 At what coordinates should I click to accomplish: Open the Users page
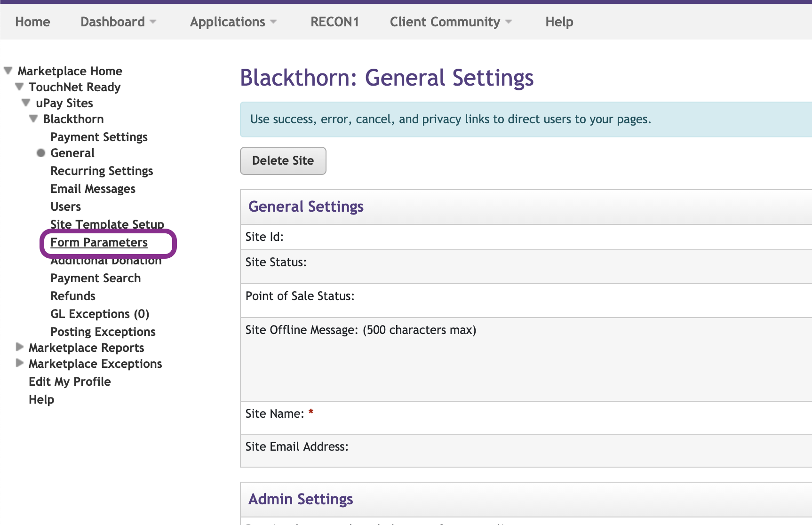pyautogui.click(x=65, y=207)
